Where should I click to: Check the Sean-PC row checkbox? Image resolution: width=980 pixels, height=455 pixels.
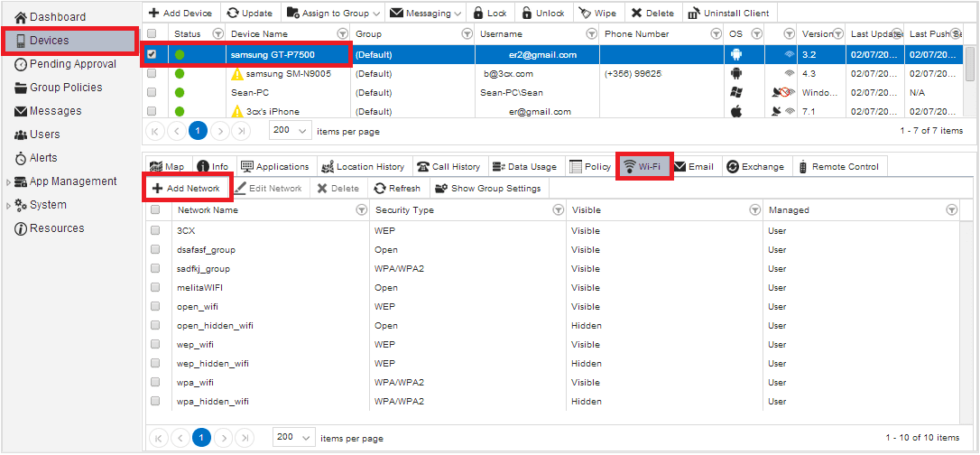click(152, 92)
